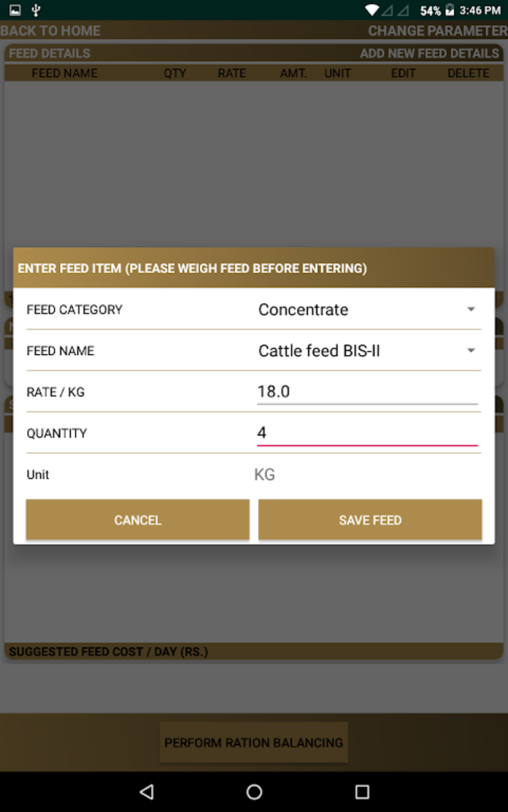The image size is (508, 812).
Task: Tap the image notification icon
Action: [x=15, y=10]
